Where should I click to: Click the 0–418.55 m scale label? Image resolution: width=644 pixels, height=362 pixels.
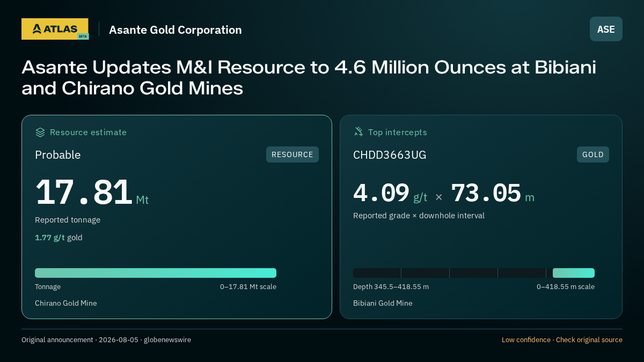click(x=566, y=287)
